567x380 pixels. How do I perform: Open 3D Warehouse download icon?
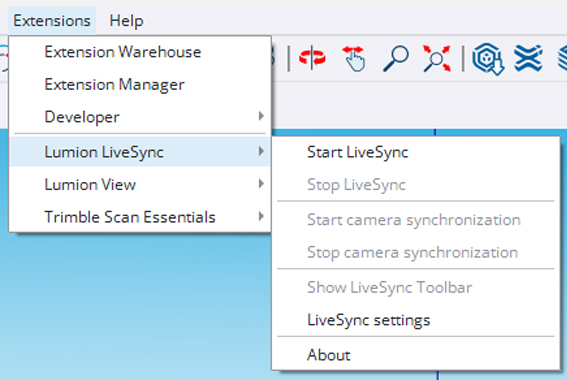click(488, 59)
